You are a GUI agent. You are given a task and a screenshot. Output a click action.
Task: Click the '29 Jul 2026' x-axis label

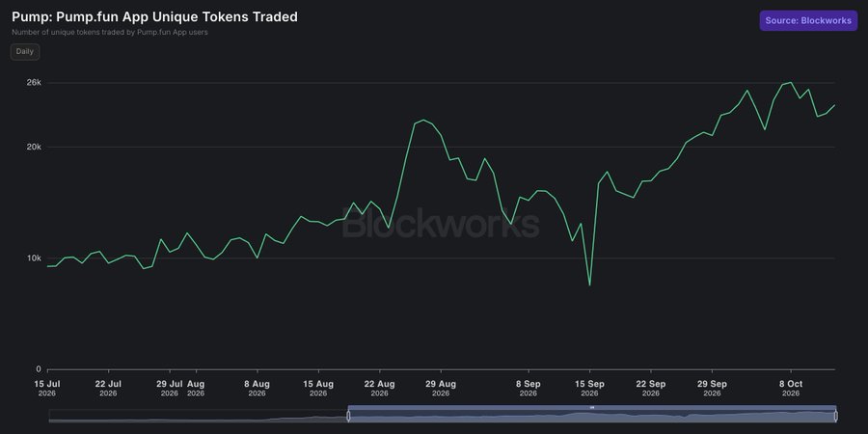(170, 388)
